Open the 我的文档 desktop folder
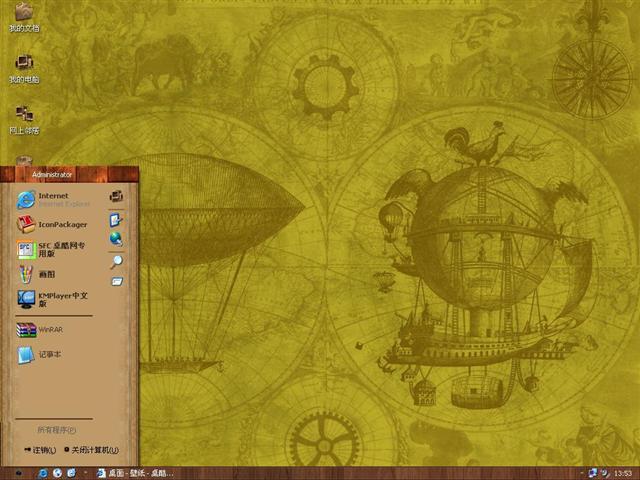Image resolution: width=640 pixels, height=480 pixels. coord(24,16)
